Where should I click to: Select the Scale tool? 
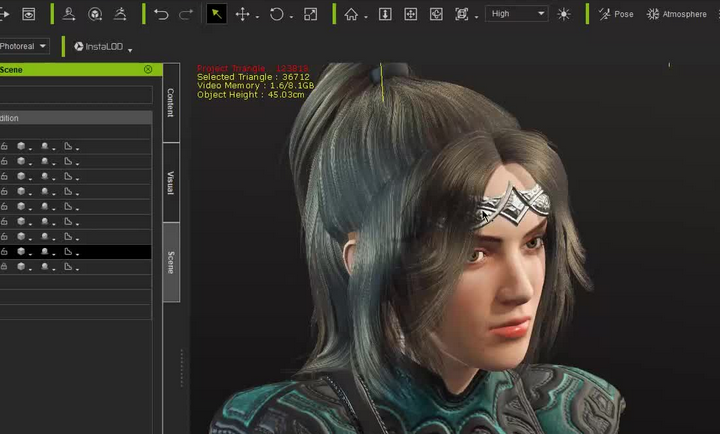[x=310, y=14]
